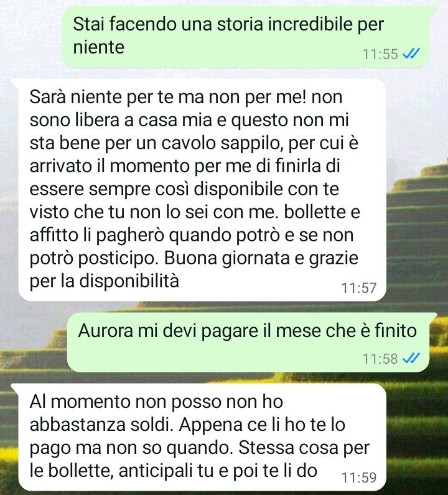Viewport: 448px width, 495px height.
Task: Tap 'per la disponibilità' ending the long message
Action: pyautogui.click(x=105, y=280)
